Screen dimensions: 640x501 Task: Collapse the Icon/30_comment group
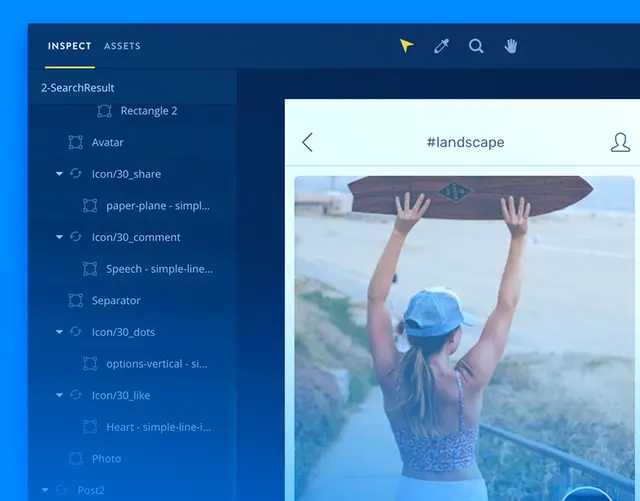(59, 237)
